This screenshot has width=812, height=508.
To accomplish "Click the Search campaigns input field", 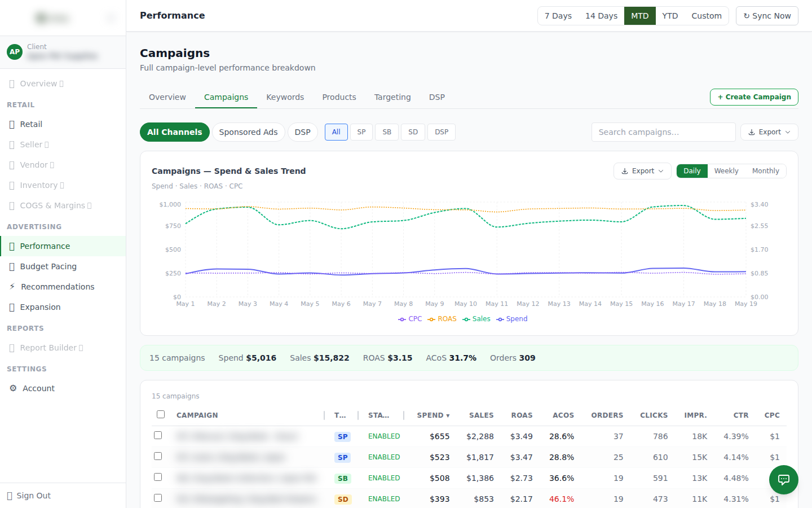I will 664,132.
